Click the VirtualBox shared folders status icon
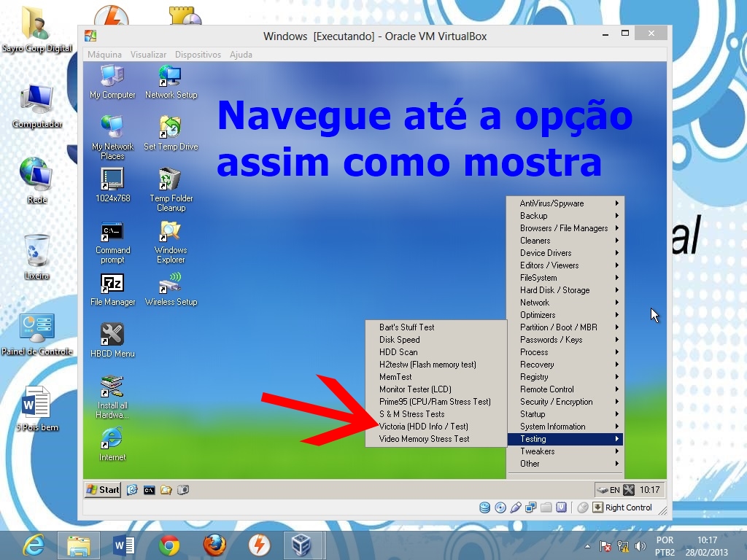Viewport: 747px width, 560px height. tap(546, 507)
